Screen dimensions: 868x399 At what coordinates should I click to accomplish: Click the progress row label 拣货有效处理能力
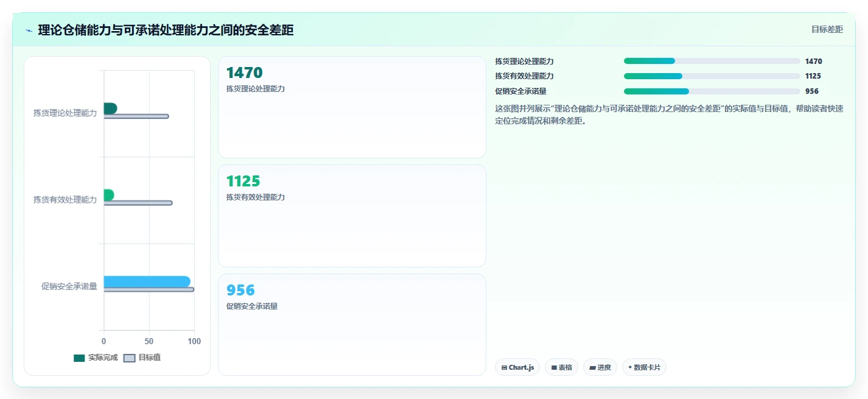click(x=525, y=76)
